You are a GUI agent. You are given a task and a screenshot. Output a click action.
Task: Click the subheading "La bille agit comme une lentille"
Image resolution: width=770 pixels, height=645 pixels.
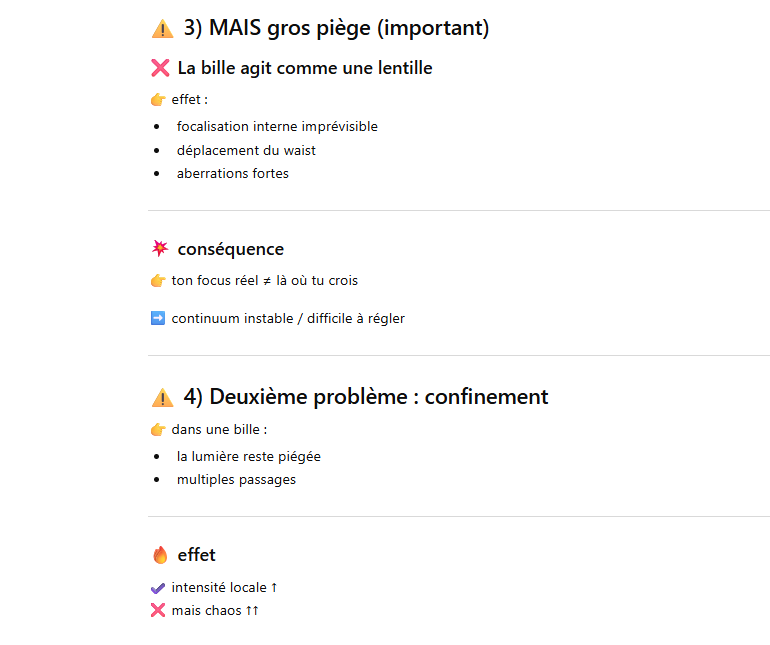(304, 68)
